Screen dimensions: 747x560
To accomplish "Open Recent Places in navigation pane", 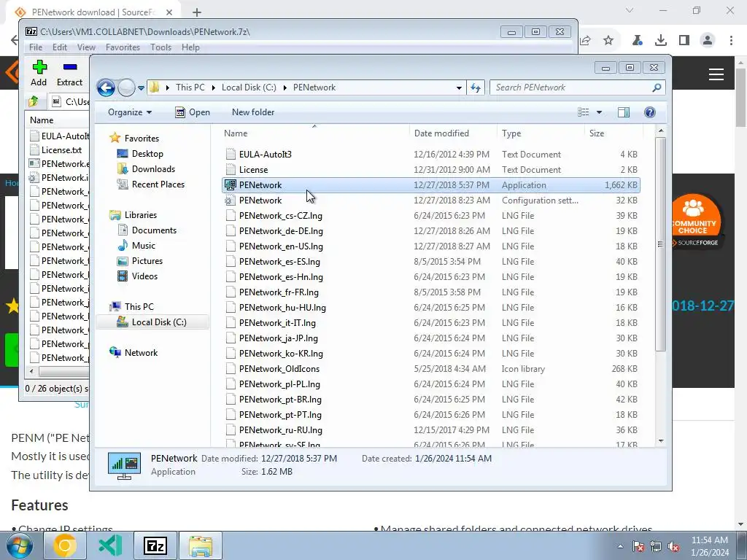I will [158, 184].
